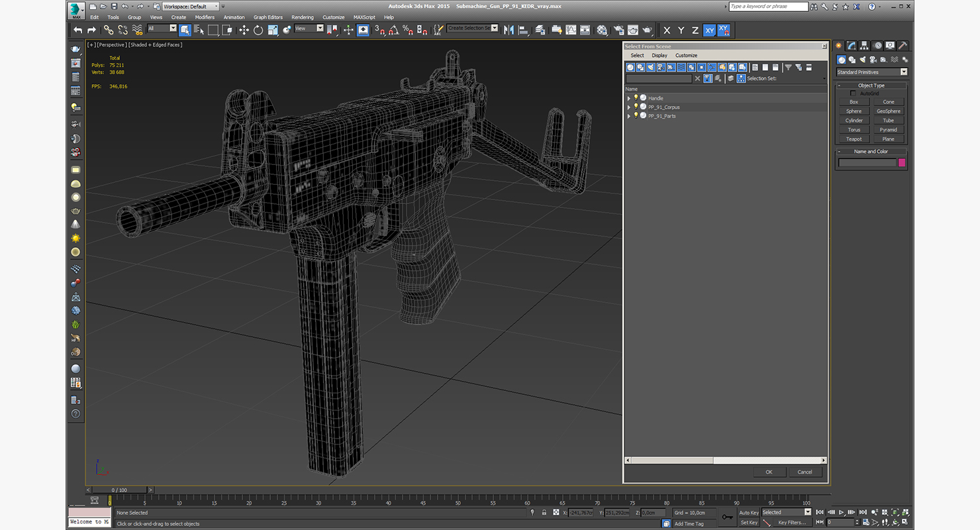Open the selection filter All dropdown

[162, 28]
